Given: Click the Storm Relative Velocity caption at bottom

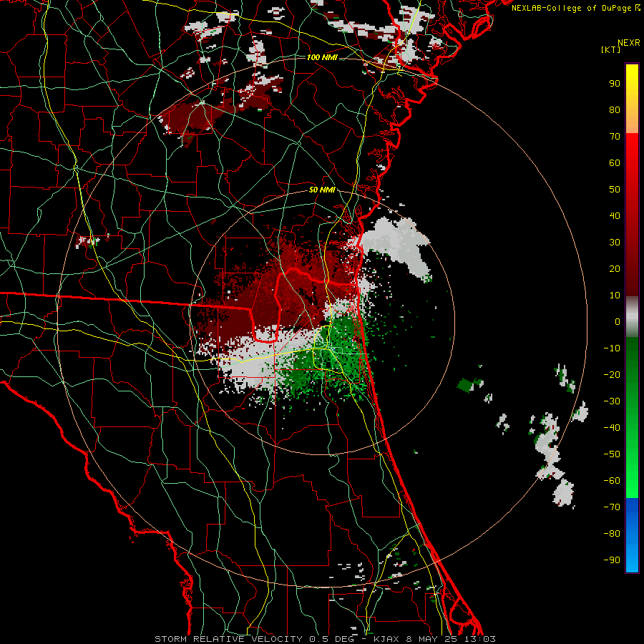Looking at the screenshot, I should 325,639.
